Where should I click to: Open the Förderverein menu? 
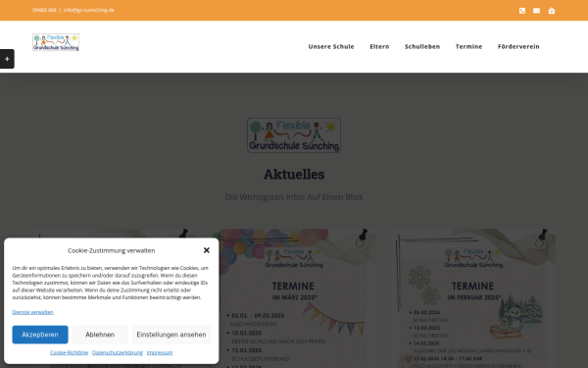point(518,46)
